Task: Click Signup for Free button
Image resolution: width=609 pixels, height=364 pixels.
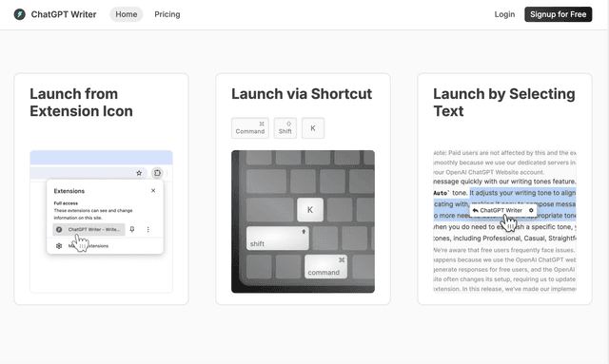Action: 559,14
